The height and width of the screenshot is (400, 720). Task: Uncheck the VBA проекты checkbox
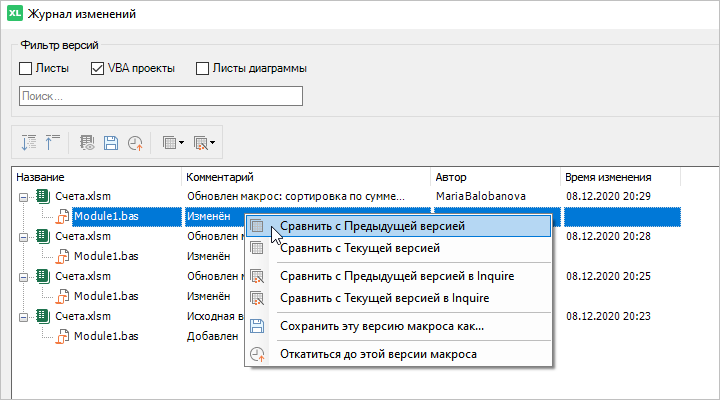pos(97,68)
